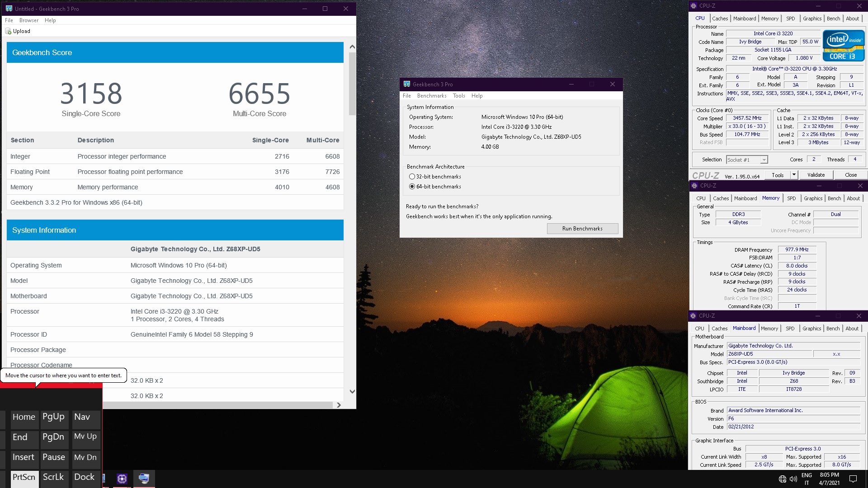868x488 pixels.
Task: Open the notification center tray icon
Action: pyautogui.click(x=853, y=479)
